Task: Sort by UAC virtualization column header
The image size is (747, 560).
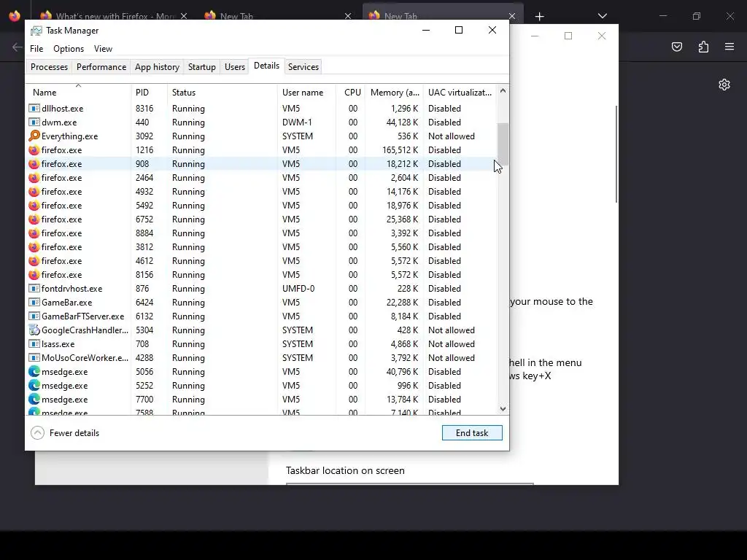Action: 460,93
